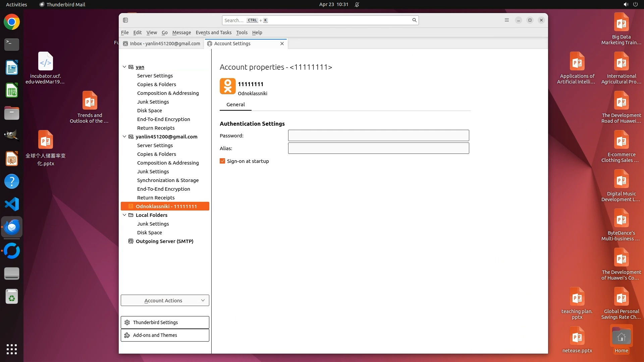Open the Account Actions dropdown

(x=165, y=301)
